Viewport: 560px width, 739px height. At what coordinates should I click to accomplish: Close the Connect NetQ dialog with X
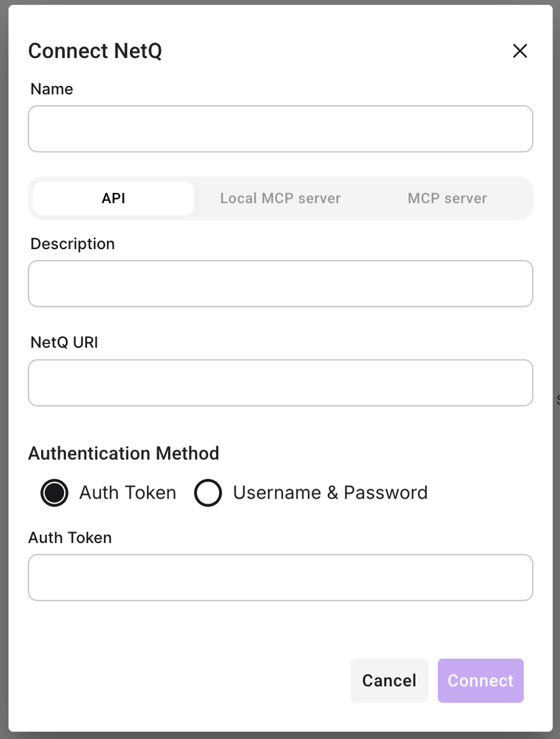[520, 51]
